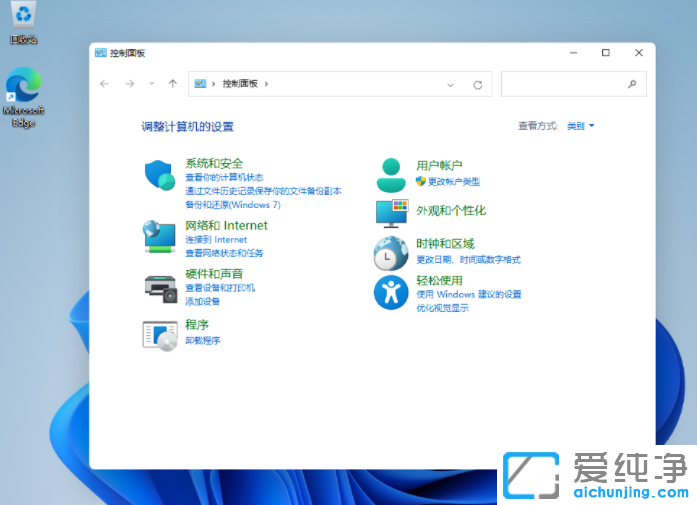The height and width of the screenshot is (505, 697).
Task: Click 优化视觉显示 link
Action: pos(442,308)
